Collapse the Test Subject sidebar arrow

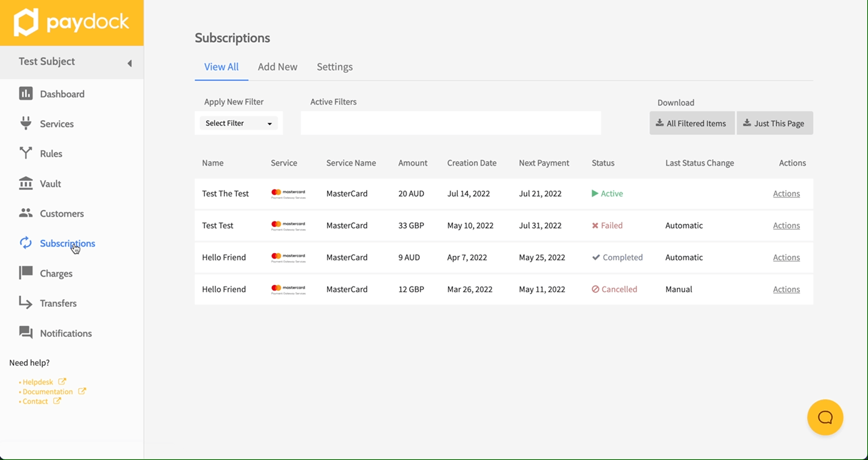click(x=129, y=63)
